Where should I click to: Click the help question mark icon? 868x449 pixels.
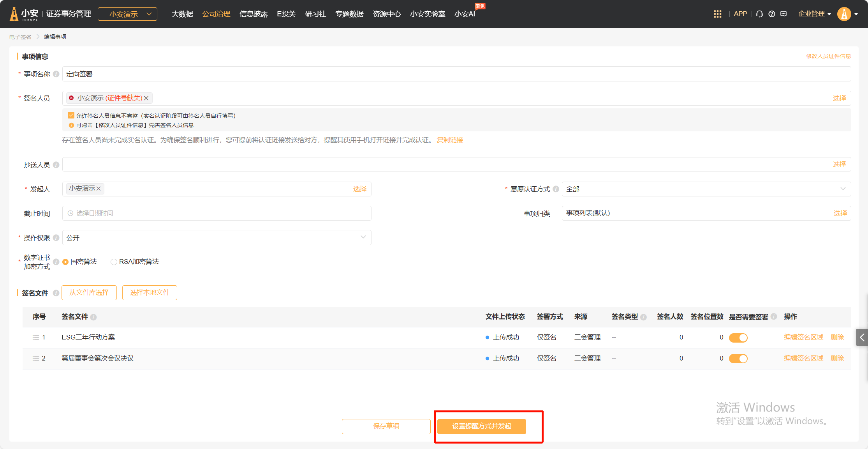pos(771,14)
